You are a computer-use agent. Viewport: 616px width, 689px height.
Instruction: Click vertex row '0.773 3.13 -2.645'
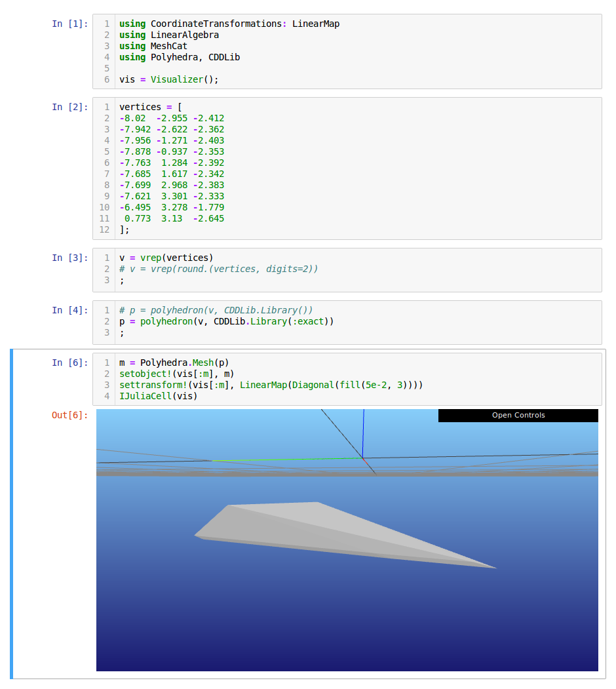[174, 218]
